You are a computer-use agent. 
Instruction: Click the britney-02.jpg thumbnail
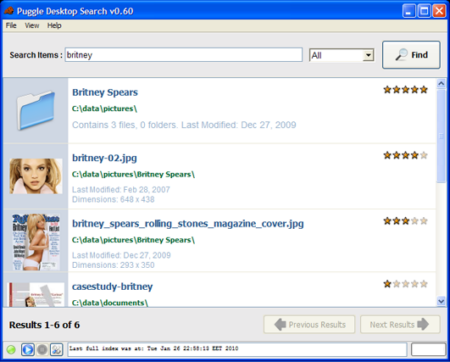[36, 176]
